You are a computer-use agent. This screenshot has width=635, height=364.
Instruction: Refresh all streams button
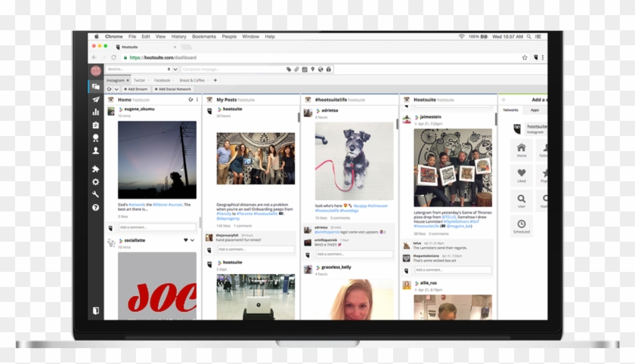click(x=110, y=89)
